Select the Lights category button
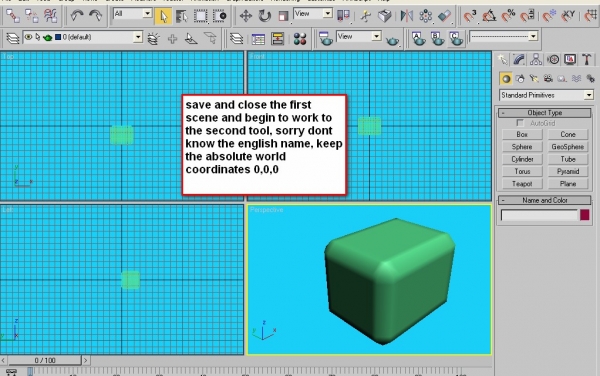Viewport: 600px width, 376px height. pos(534,79)
